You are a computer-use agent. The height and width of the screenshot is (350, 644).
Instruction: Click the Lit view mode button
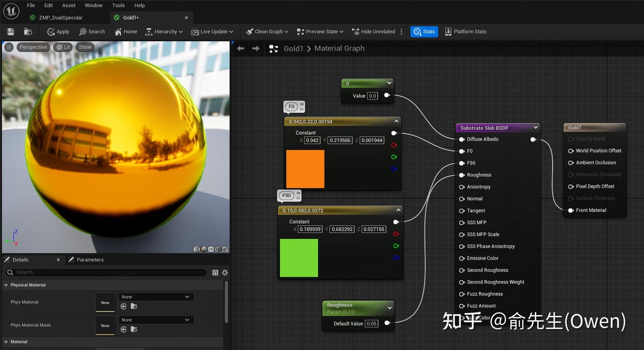pyautogui.click(x=63, y=47)
